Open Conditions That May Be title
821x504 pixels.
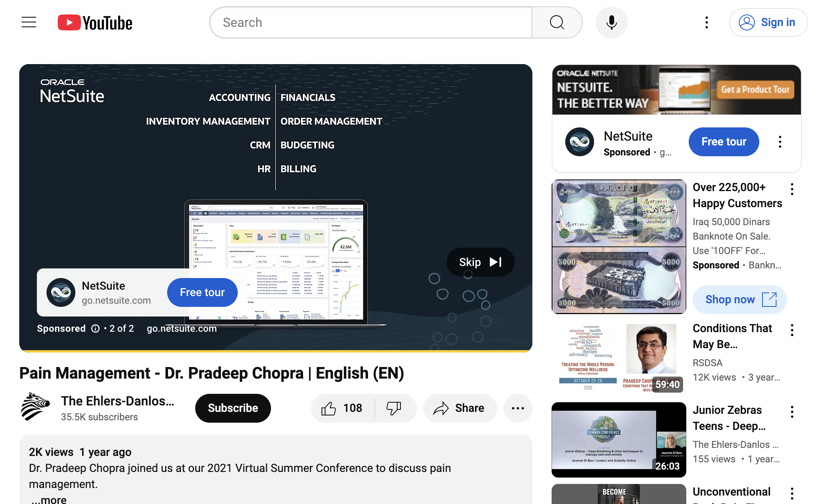[x=732, y=337]
